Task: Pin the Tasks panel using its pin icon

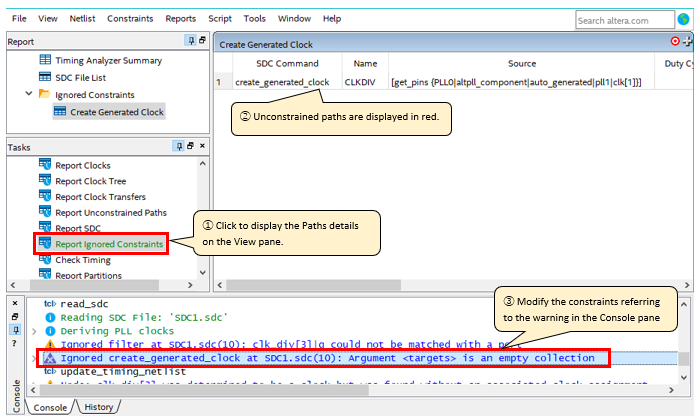Action: point(180,146)
